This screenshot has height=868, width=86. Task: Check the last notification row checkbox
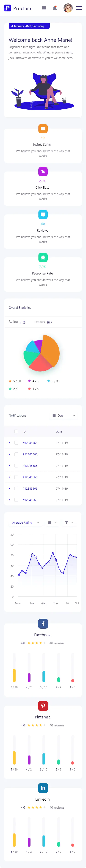click(16, 500)
